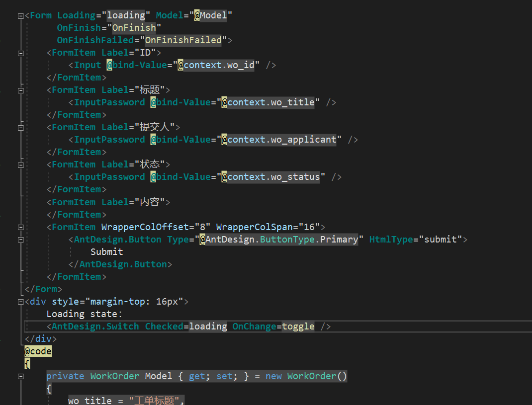The width and height of the screenshot is (532, 405).
Task: Click "new WorkOrder()" initializer
Action: [306, 376]
